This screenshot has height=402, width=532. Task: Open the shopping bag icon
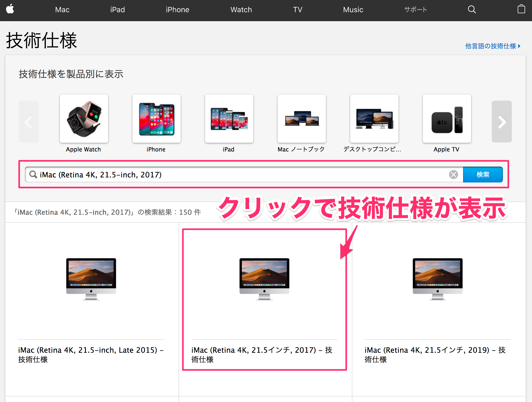(x=521, y=9)
